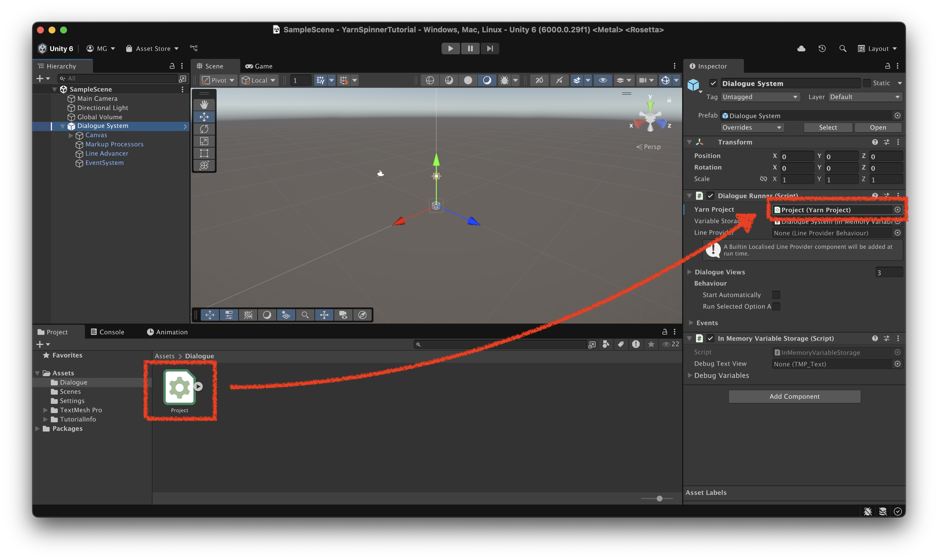Expand the TextMesh Pro folder
The width and height of the screenshot is (938, 560).
(45, 410)
